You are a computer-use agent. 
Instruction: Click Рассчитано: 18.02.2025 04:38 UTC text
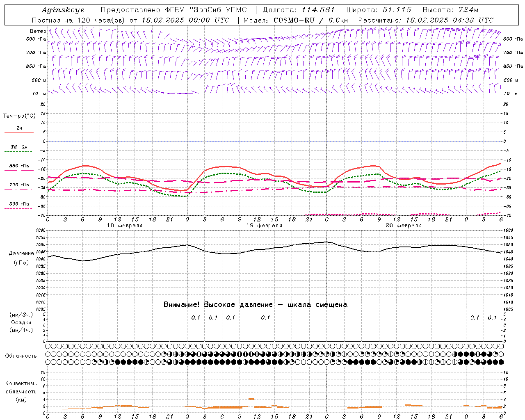[x=426, y=20]
